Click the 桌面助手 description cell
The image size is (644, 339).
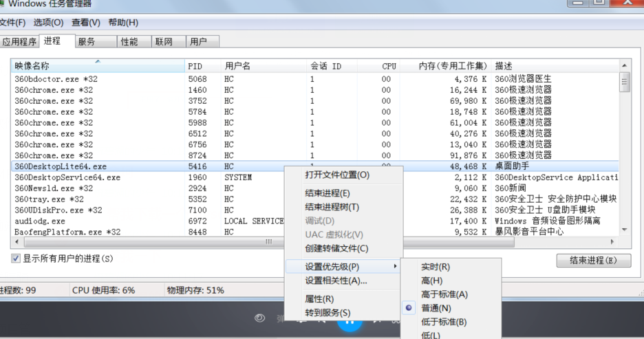point(512,166)
